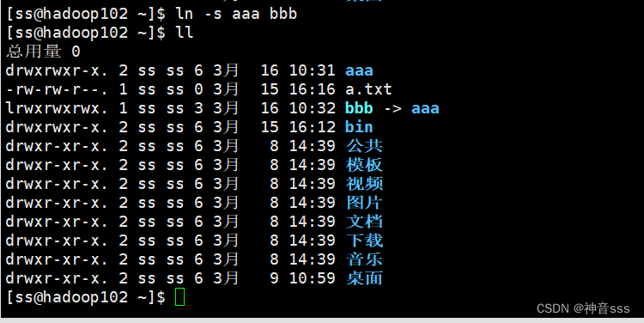The image size is (644, 323).
Task: Select the 桌面 directory name
Action: point(364,278)
